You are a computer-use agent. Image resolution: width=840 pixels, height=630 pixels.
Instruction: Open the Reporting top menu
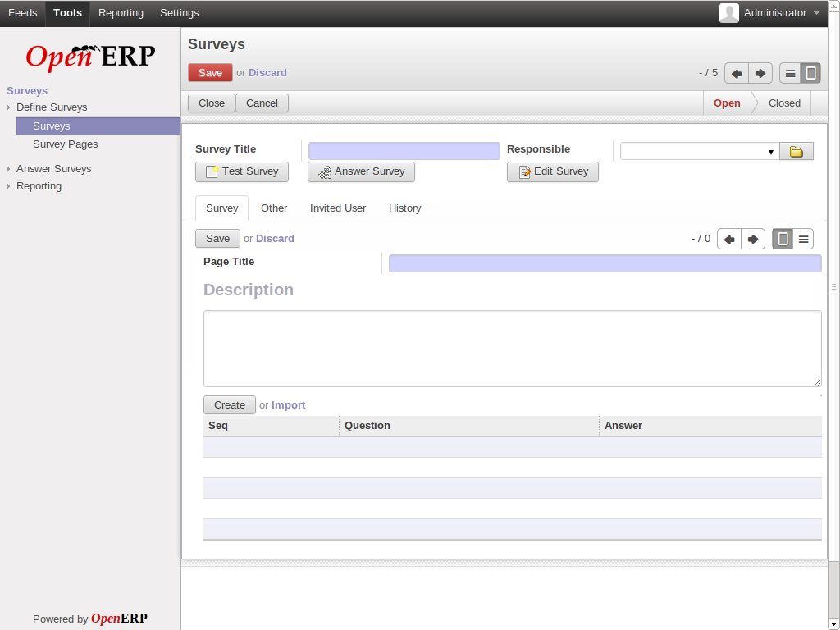pyautogui.click(x=121, y=13)
